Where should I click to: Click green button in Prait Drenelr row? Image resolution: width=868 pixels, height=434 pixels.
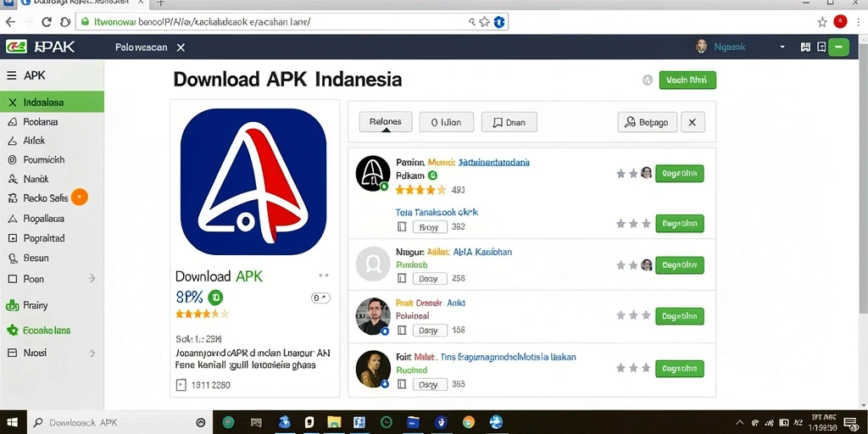click(x=679, y=316)
